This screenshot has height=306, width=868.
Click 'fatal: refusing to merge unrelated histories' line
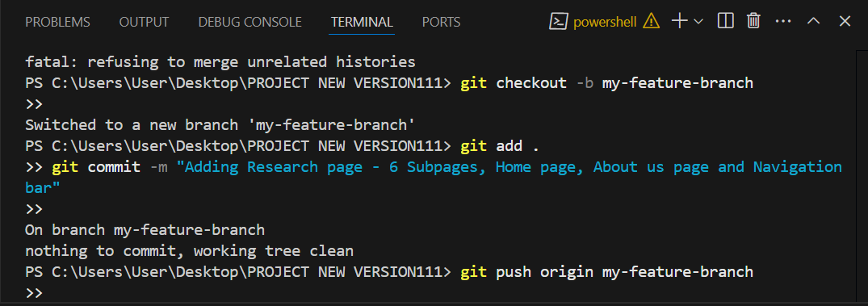pyautogui.click(x=220, y=61)
